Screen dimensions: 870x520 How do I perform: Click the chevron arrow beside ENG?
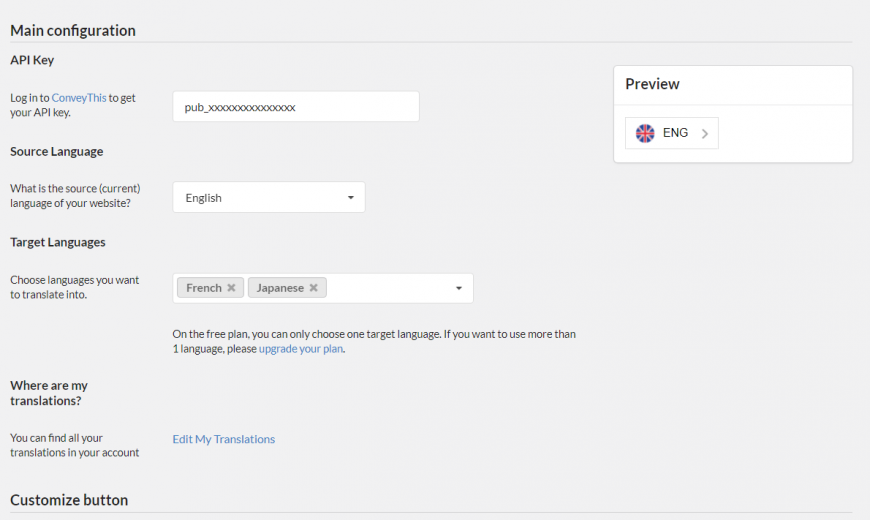(705, 134)
